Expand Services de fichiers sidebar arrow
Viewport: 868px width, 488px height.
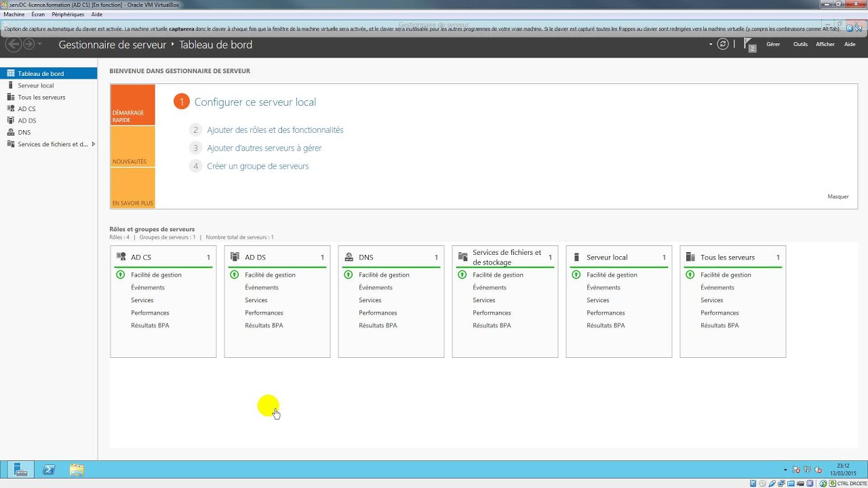point(93,144)
